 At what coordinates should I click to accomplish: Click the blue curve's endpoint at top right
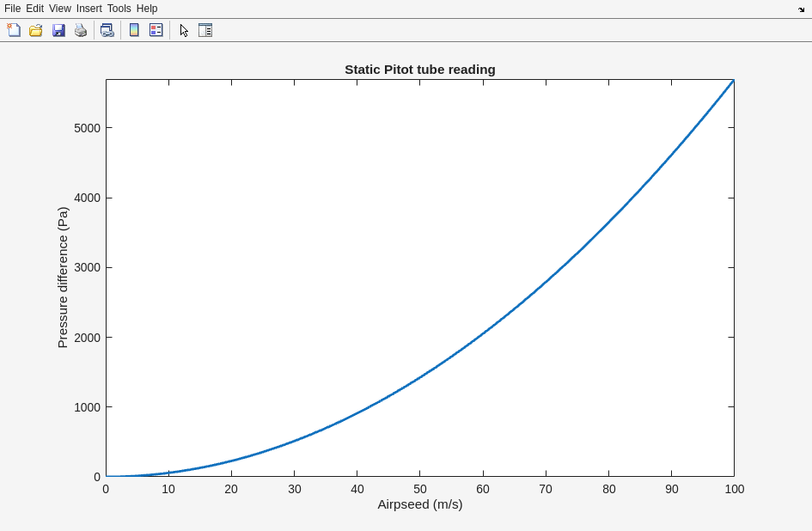(733, 81)
